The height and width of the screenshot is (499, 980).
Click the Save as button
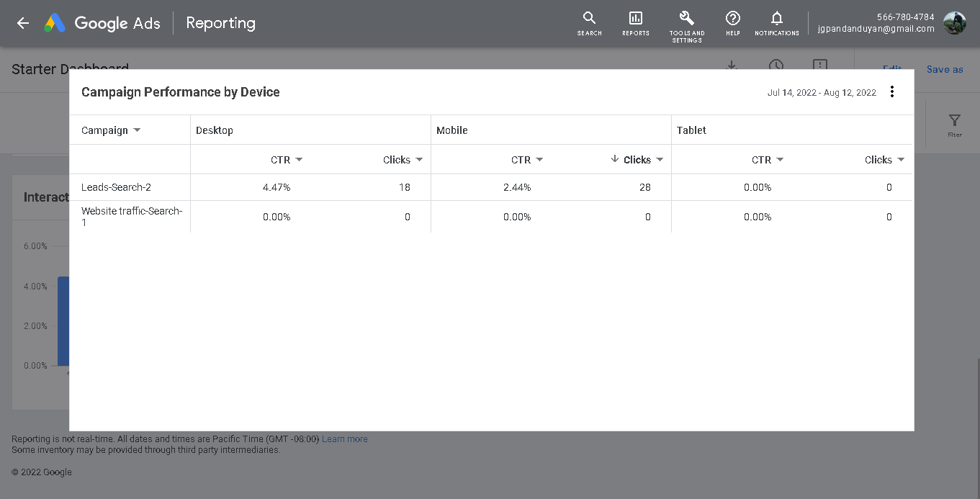click(945, 70)
